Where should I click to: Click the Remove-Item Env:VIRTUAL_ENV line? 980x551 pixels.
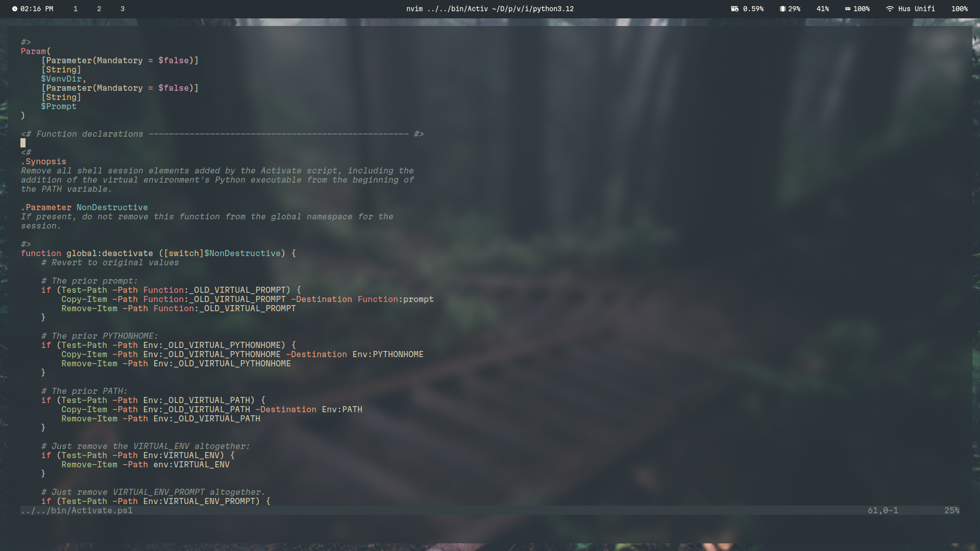point(145,465)
